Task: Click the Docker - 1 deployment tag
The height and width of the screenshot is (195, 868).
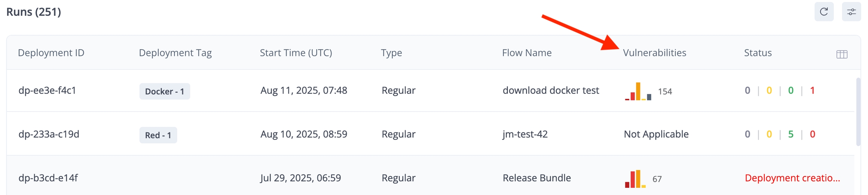Action: [x=165, y=92]
